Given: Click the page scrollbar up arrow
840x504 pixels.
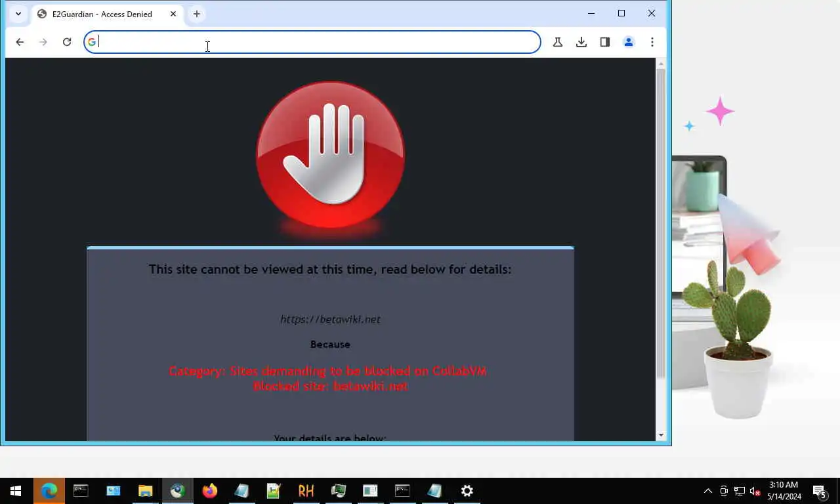Looking at the screenshot, I should pos(661,64).
